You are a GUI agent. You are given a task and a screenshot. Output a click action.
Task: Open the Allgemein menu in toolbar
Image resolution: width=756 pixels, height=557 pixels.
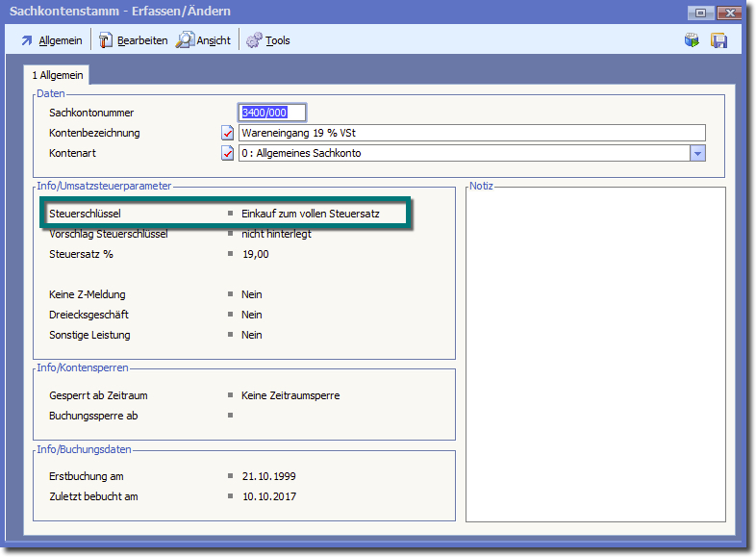60,40
